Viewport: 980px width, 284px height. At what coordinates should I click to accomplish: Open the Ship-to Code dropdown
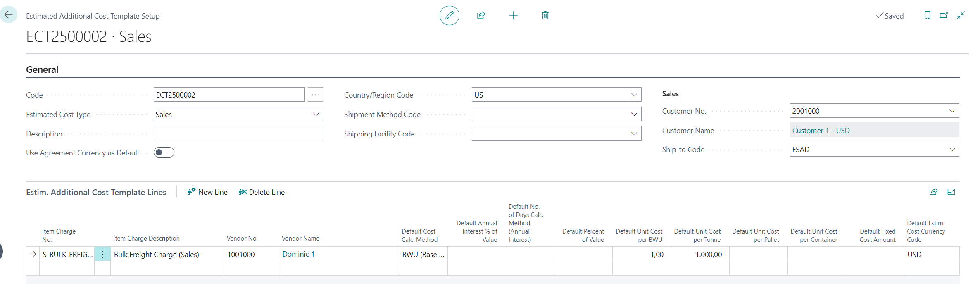pos(952,149)
